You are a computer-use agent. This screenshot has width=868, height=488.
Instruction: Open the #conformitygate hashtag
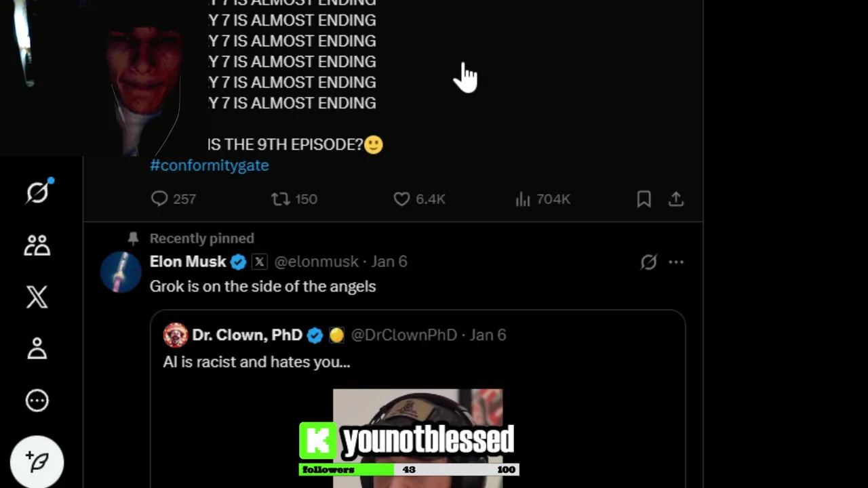[x=209, y=165]
